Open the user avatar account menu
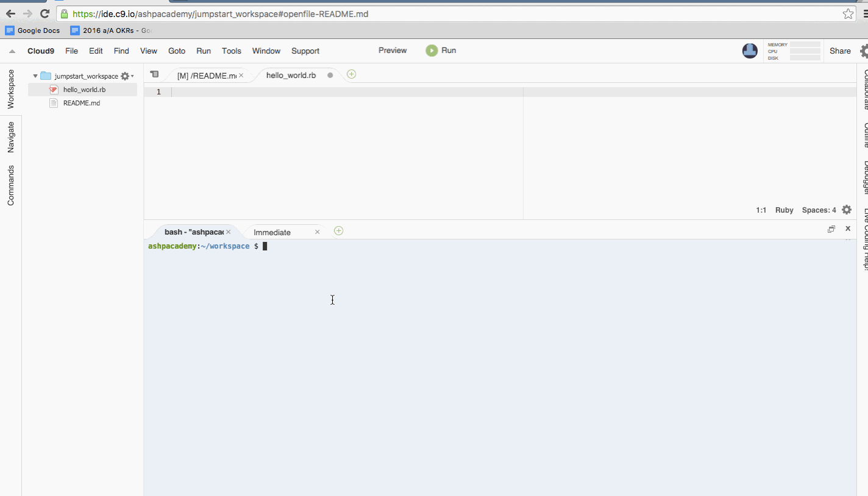The image size is (868, 496). tap(750, 51)
